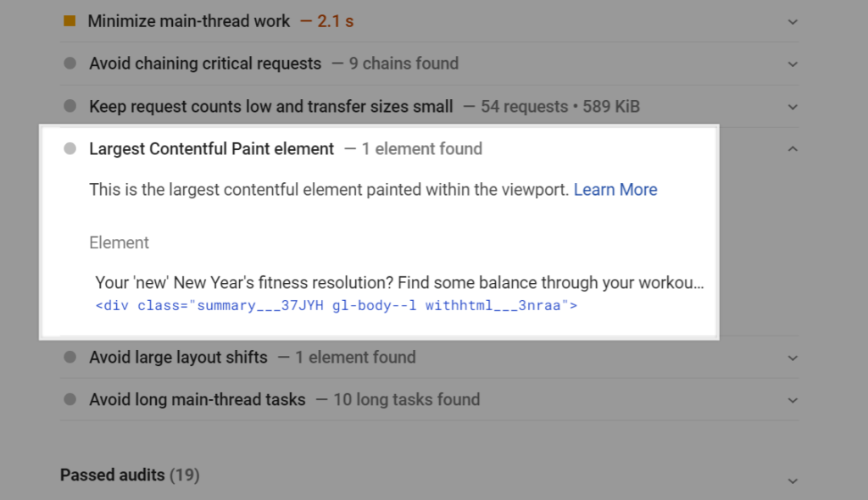Collapse the Largest Contentful Paint element section
This screenshot has height=500, width=868.
pyautogui.click(x=792, y=147)
